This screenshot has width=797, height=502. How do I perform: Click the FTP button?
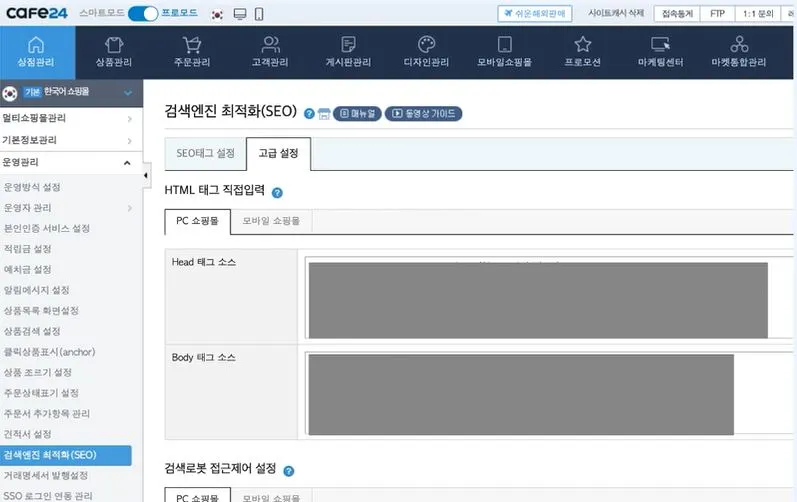click(717, 14)
